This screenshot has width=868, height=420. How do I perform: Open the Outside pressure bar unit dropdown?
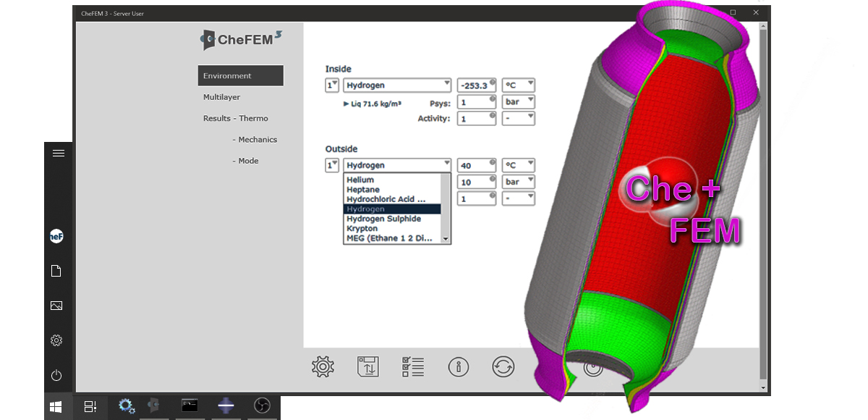(519, 182)
